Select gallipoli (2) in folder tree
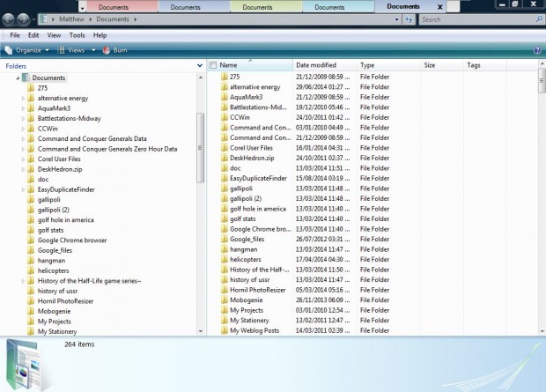 (53, 210)
